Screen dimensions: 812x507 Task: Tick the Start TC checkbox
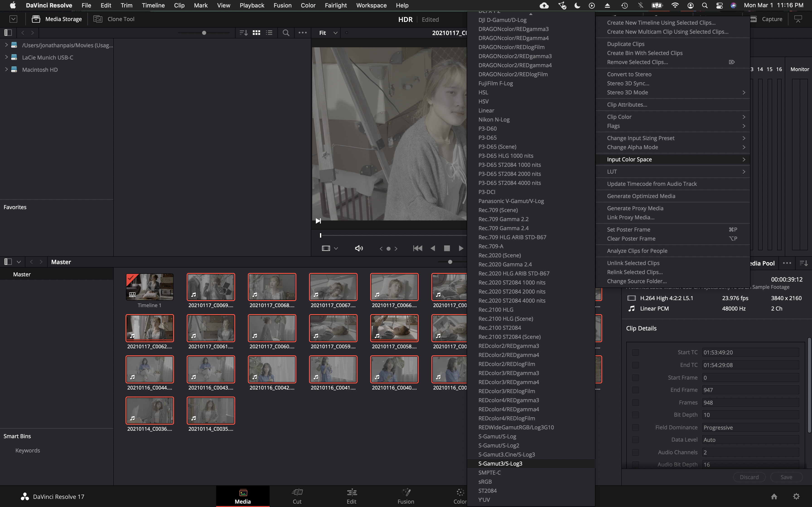tap(635, 352)
